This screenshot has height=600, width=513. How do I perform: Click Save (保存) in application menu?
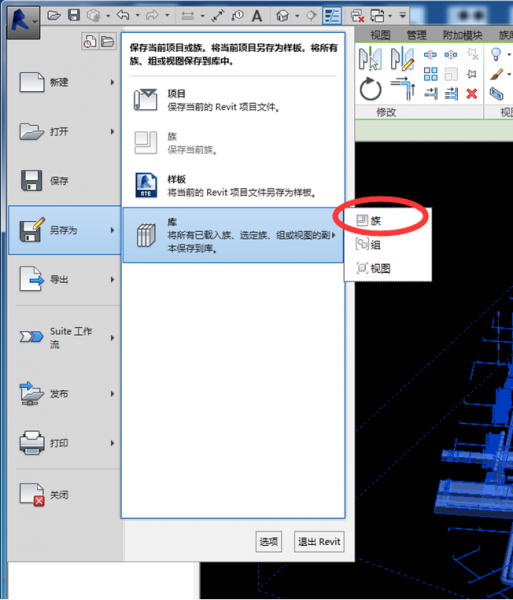64,181
